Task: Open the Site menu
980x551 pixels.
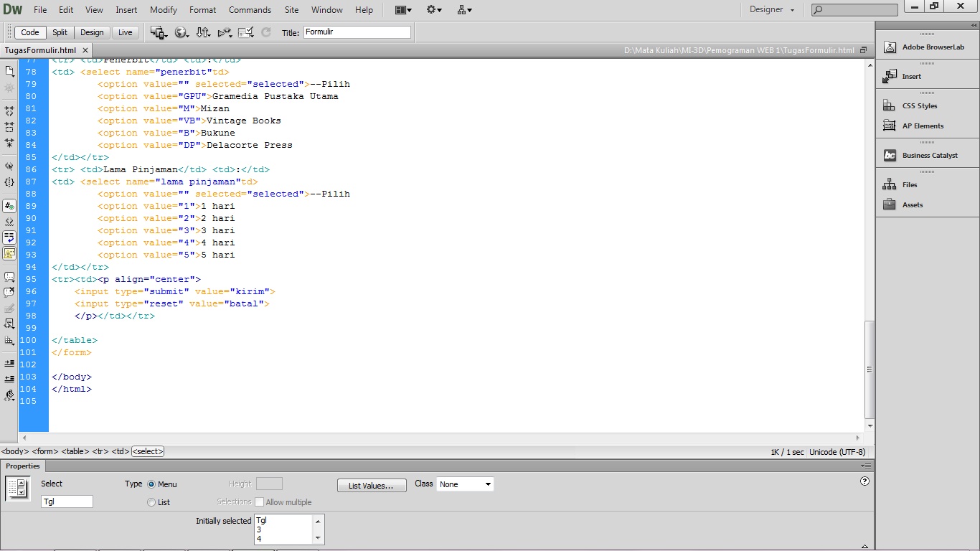Action: click(x=291, y=10)
